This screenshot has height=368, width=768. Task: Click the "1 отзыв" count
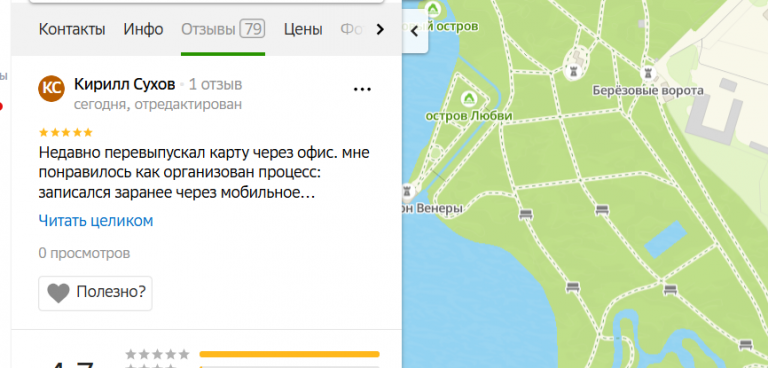(216, 84)
